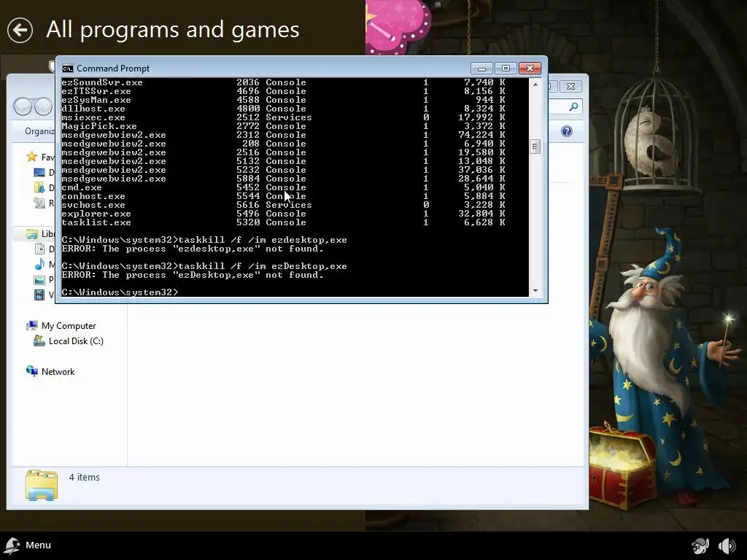Click the Network globe icon
The image size is (747, 560).
click(32, 371)
